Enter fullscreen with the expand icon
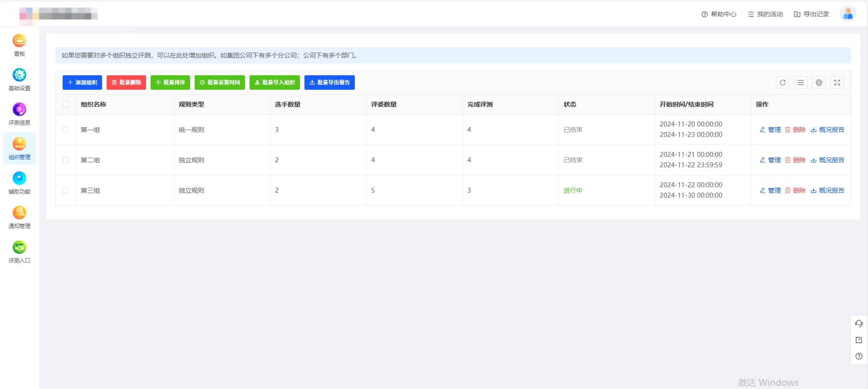 837,83
